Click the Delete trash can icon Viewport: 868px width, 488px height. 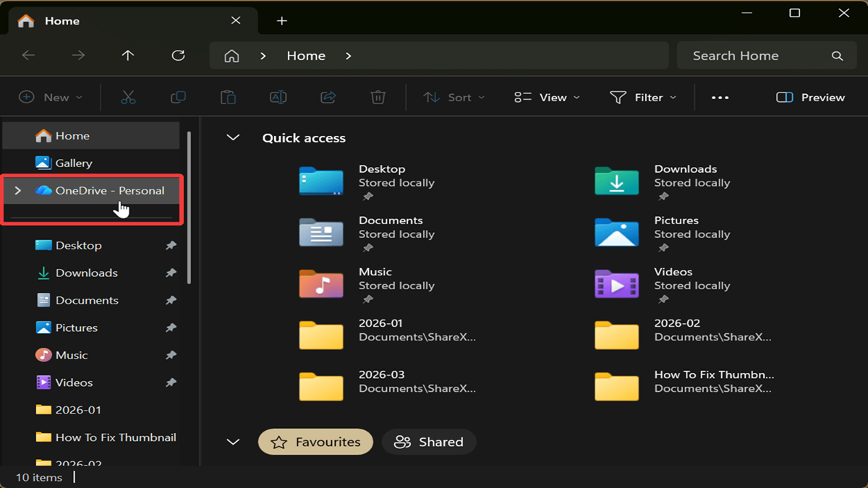click(x=378, y=98)
